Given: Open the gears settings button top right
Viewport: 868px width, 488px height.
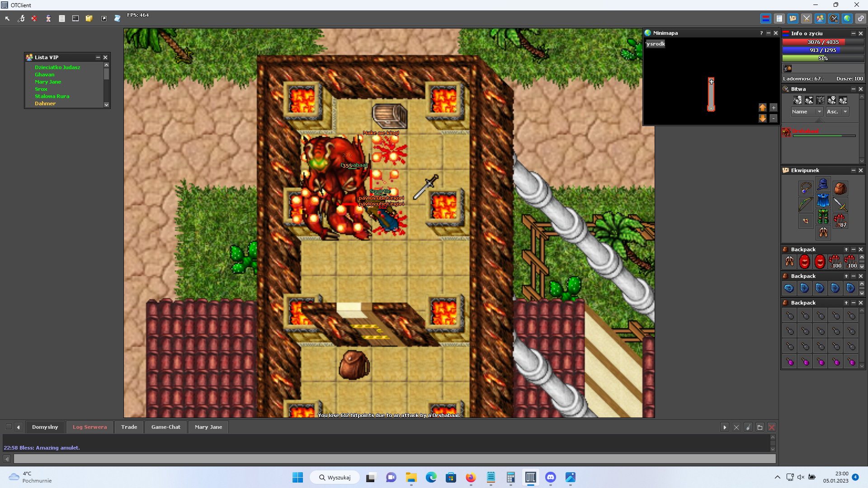Looking at the screenshot, I should pos(861,19).
